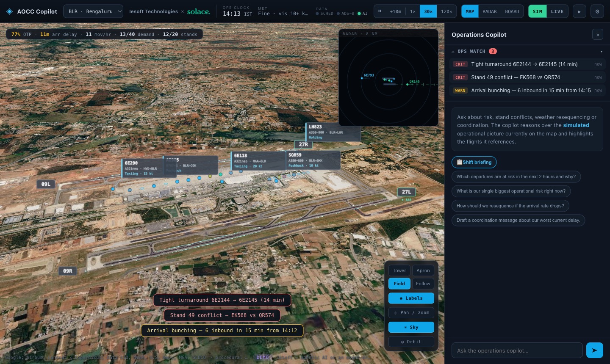Open the BLR Bengaluru airport dropdown
The height and width of the screenshot is (364, 610).
tap(93, 11)
